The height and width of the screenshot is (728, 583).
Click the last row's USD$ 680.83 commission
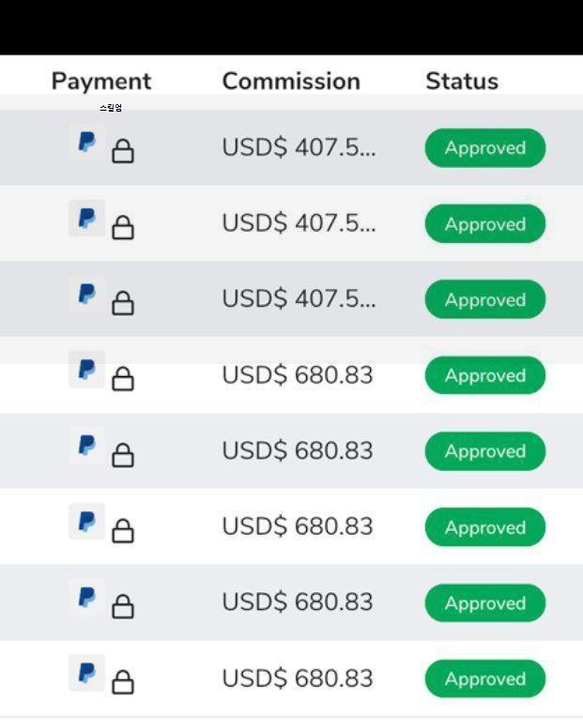[298, 678]
